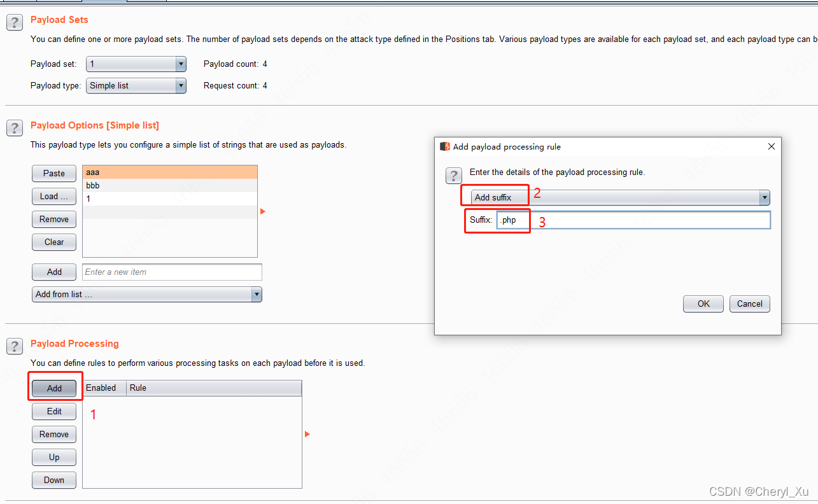Click the 'Payload Sets' heading

(59, 20)
